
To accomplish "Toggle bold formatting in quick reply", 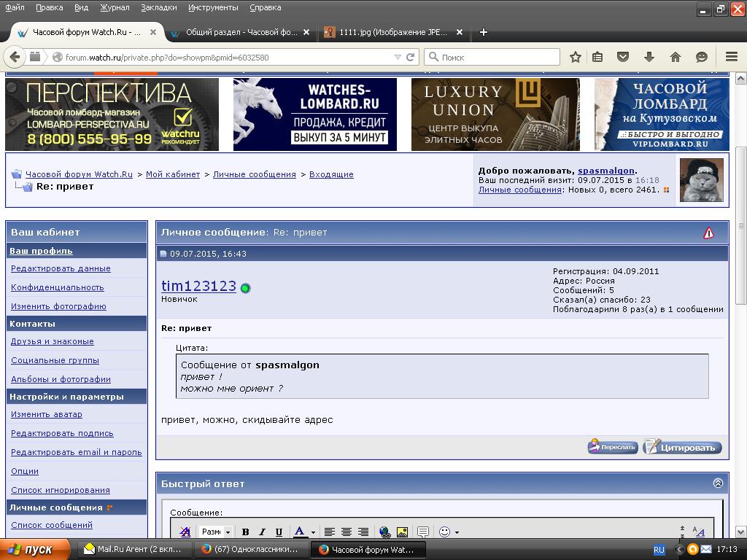I will 245,532.
